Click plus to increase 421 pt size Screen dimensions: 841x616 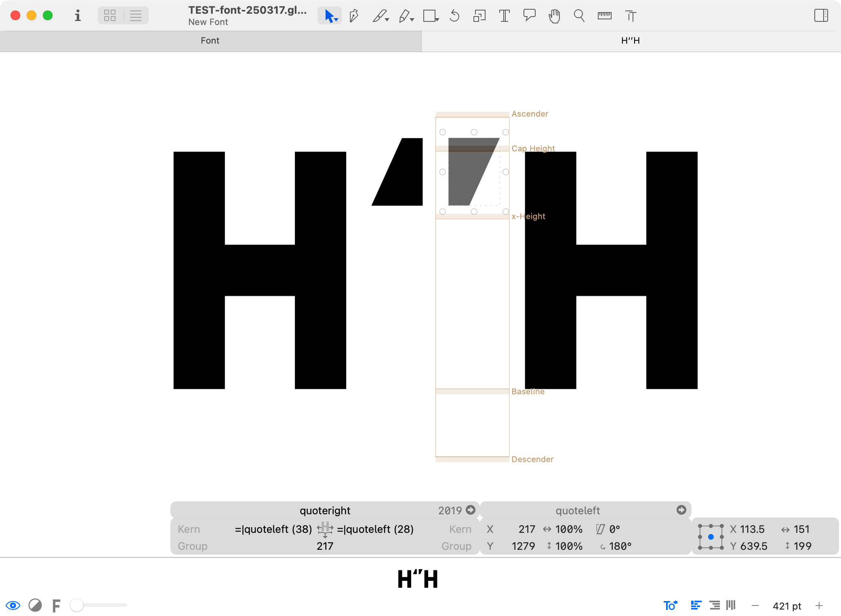pos(819,606)
